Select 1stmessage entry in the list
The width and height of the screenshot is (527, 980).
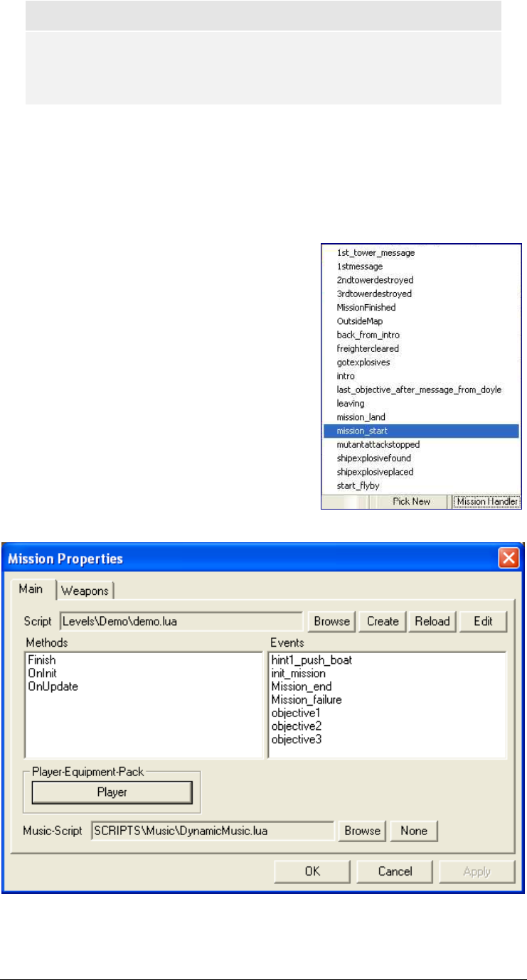coord(359,266)
